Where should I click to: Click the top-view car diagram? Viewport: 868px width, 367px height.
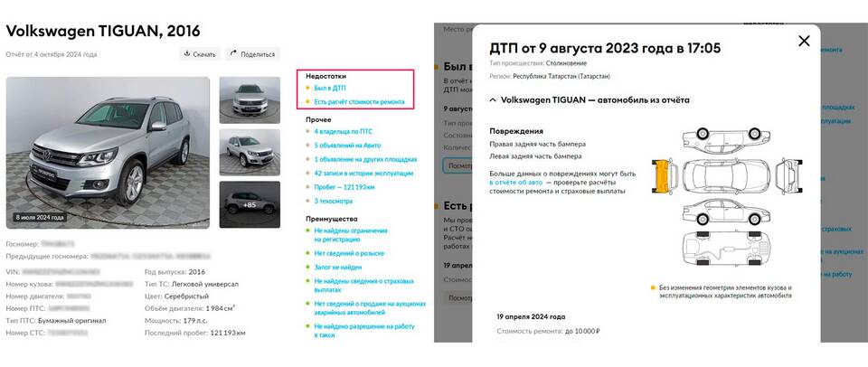point(726,175)
